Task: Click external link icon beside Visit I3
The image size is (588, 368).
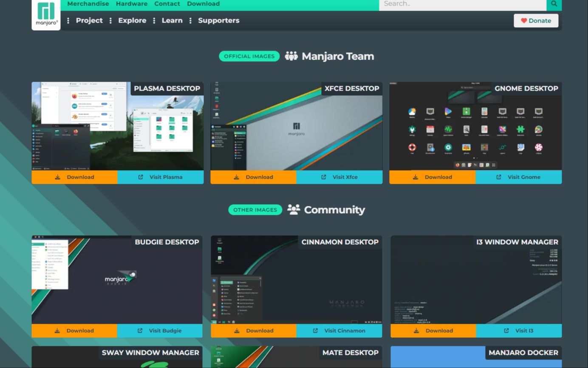Action: 506,331
